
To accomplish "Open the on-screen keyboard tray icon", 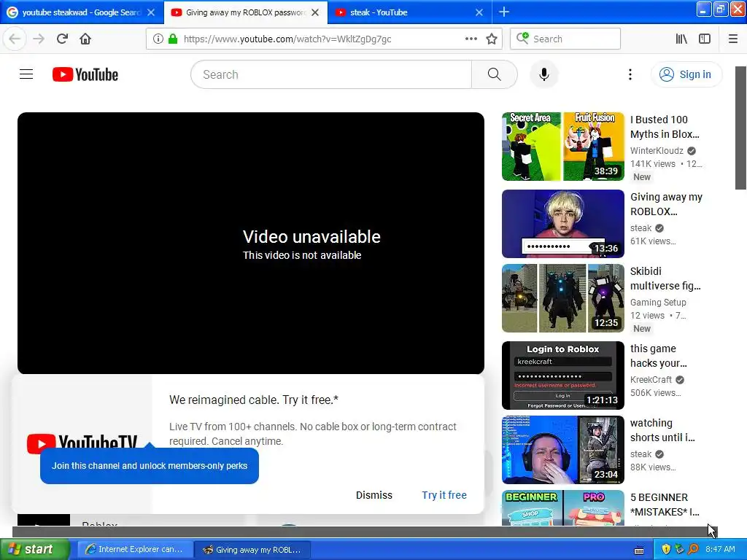I will 639,551.
